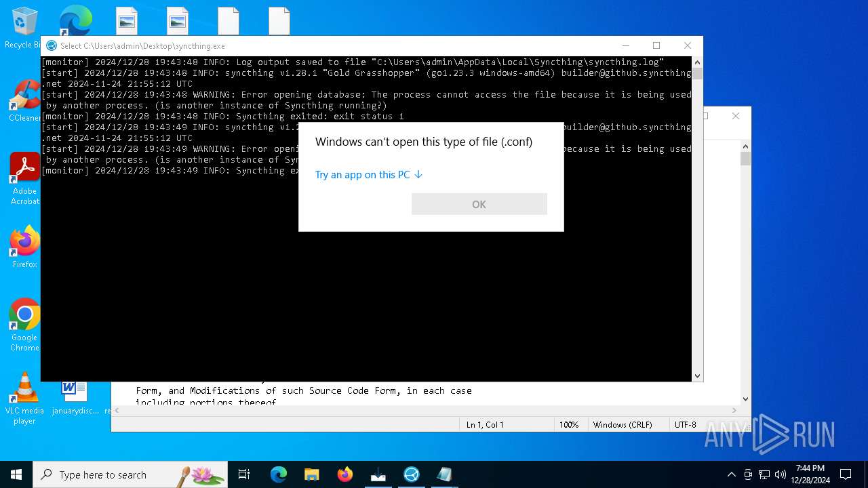Image resolution: width=868 pixels, height=488 pixels.
Task: Click the dialog message about .conf file
Action: click(x=424, y=142)
